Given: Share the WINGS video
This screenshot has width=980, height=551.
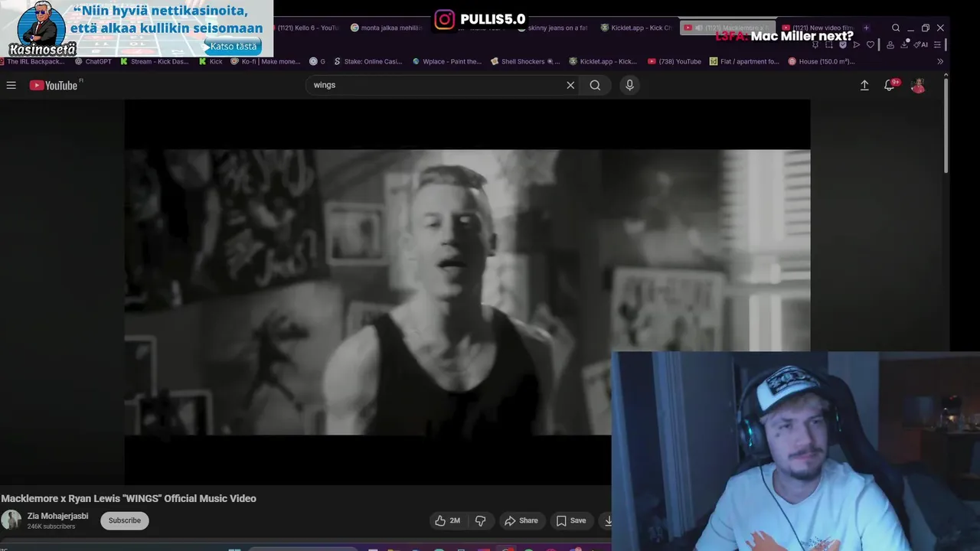Looking at the screenshot, I should coord(521,520).
